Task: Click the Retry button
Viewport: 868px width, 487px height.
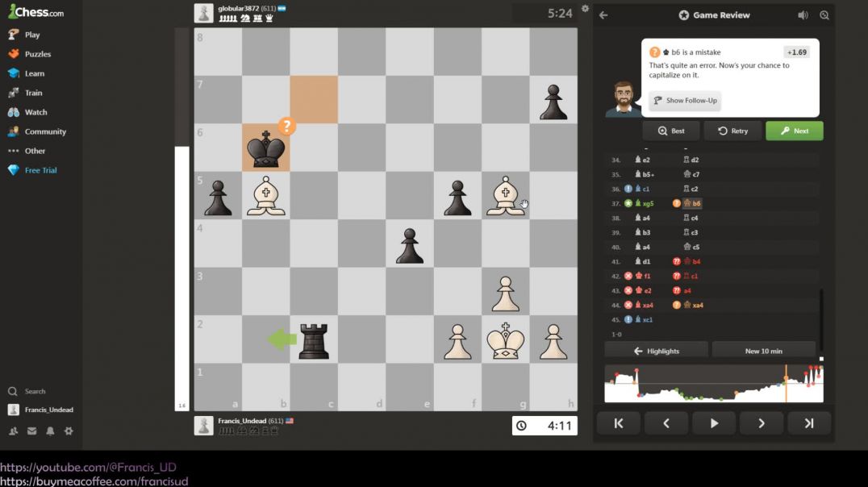Action: (732, 131)
